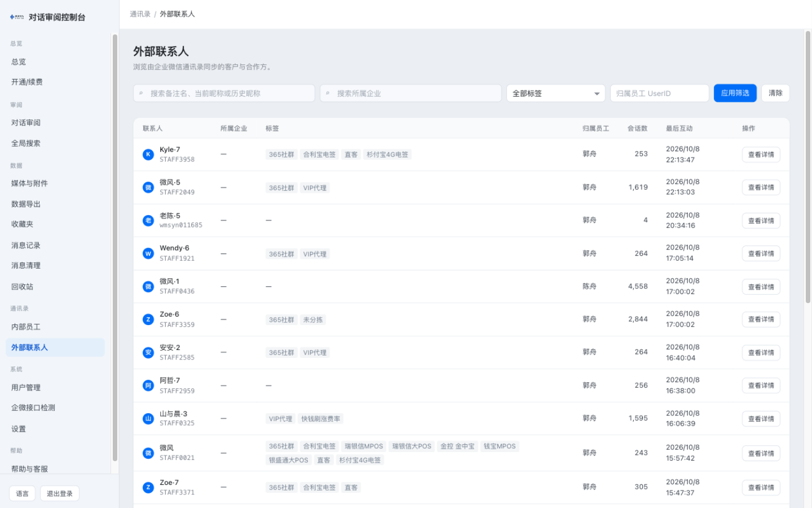Click the 老陈·5 contact avatar
This screenshot has width=812, height=508.
click(148, 221)
